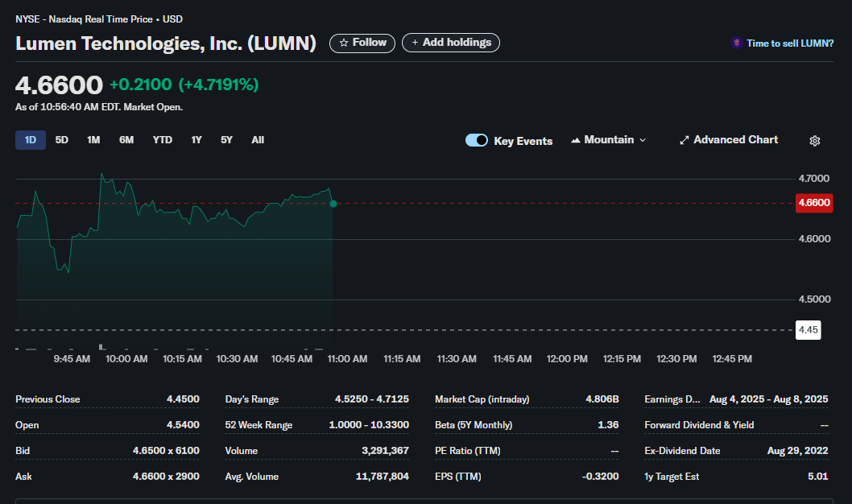Click the Lumen Technologies, Inc. (LUMN) heading

click(x=166, y=43)
